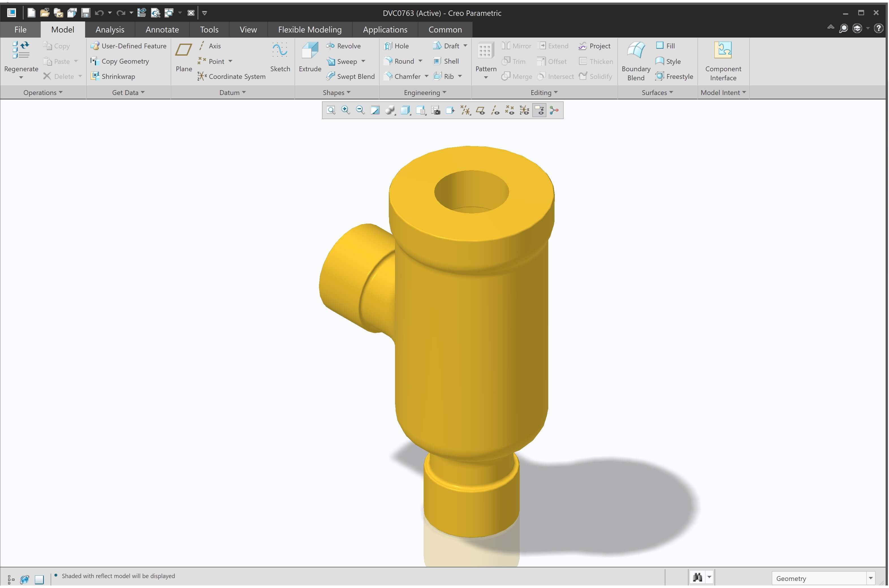This screenshot has width=889, height=588.
Task: Open the Style surface tool
Action: (668, 61)
